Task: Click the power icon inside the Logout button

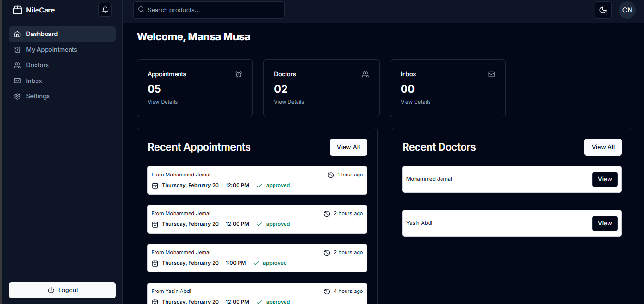Action: pos(51,290)
